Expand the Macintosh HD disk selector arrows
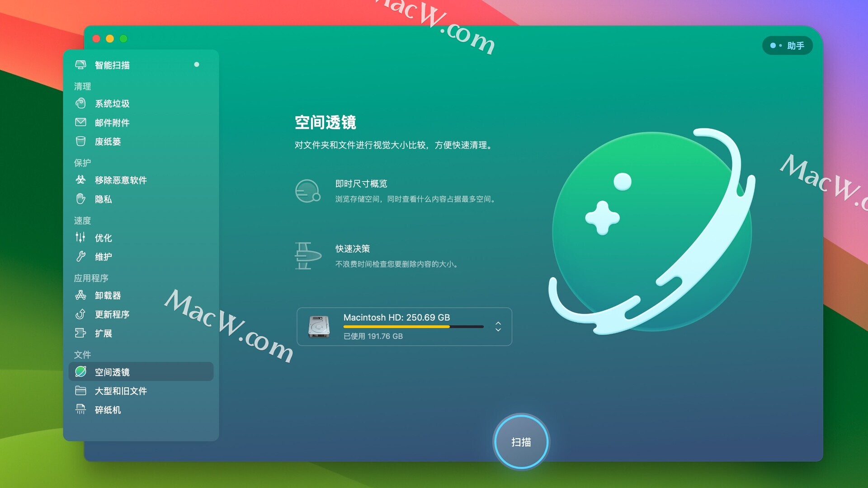 [498, 327]
